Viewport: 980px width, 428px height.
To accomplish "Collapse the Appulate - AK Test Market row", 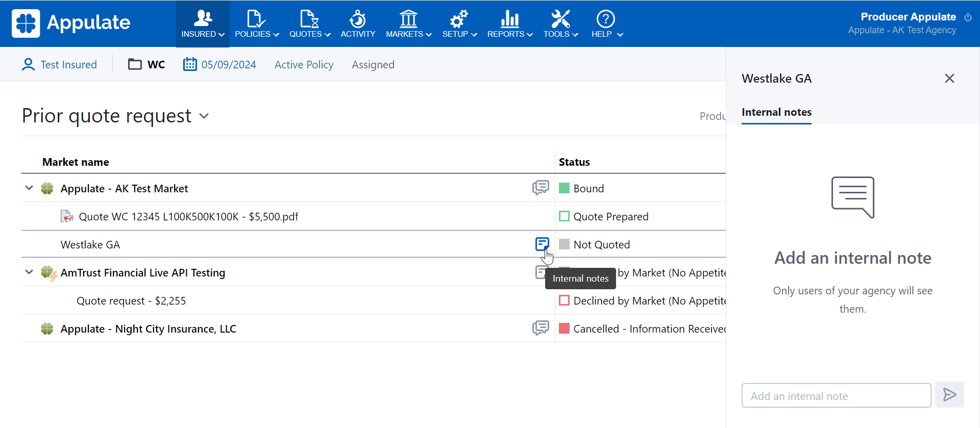I will tap(29, 188).
